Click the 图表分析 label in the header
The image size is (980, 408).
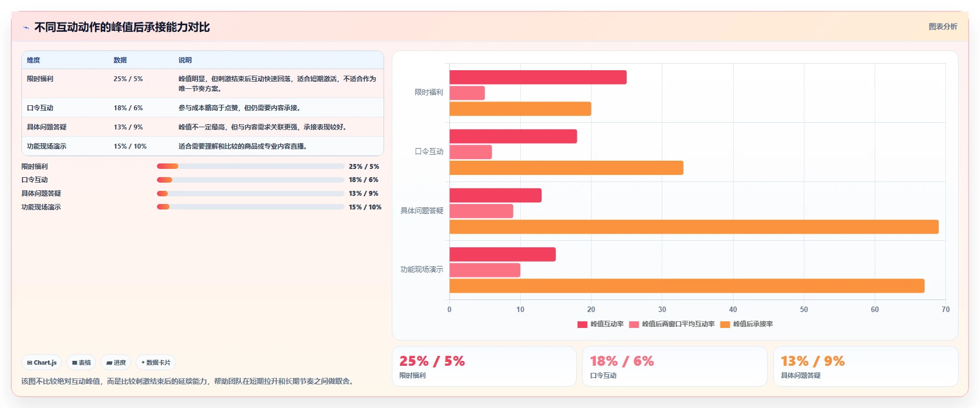pos(943,26)
